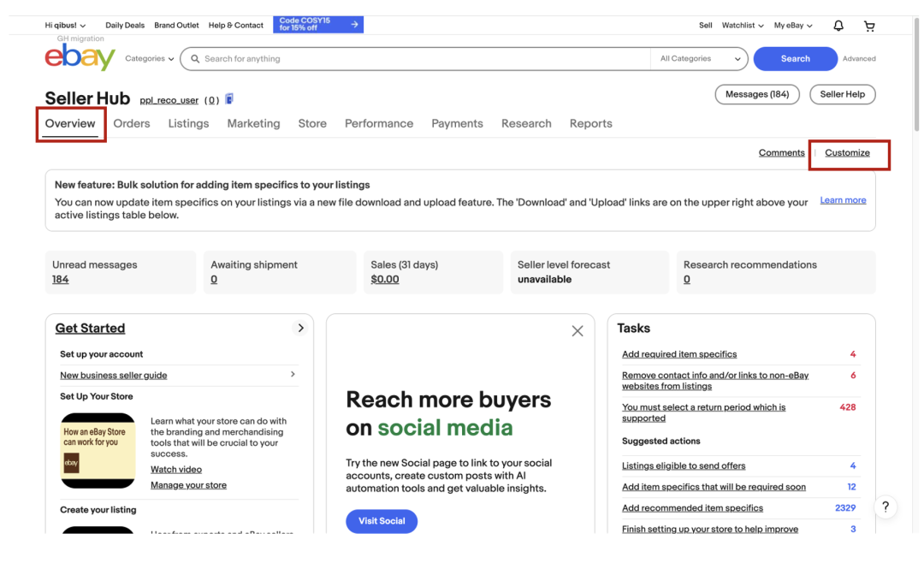Close the social media promo card

point(577,331)
